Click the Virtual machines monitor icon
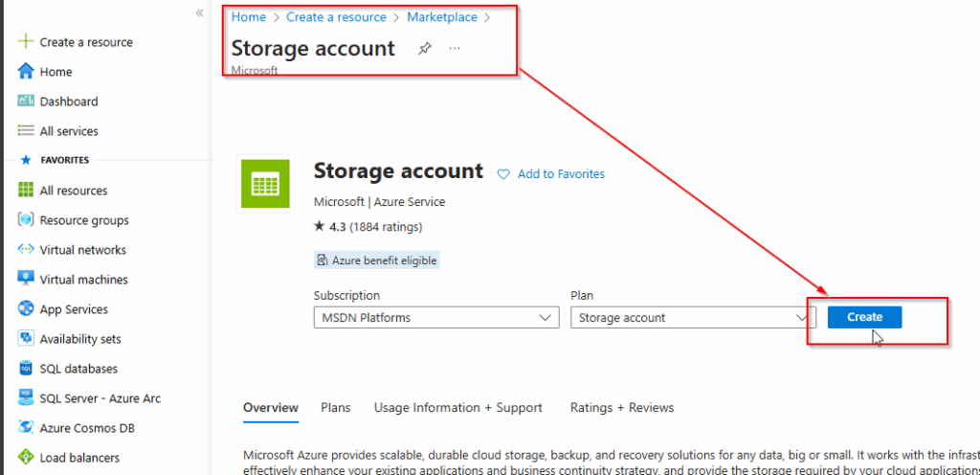Screen dimensions: 980x475 pyautogui.click(x=26, y=279)
